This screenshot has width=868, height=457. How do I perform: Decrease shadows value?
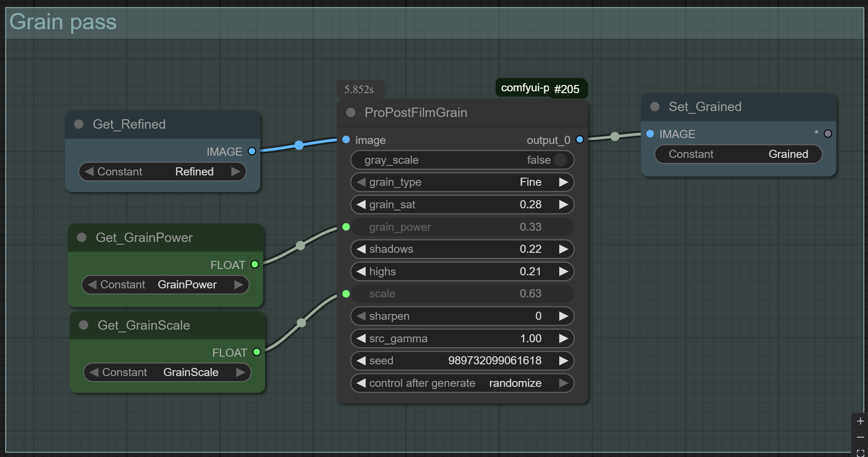tap(361, 249)
